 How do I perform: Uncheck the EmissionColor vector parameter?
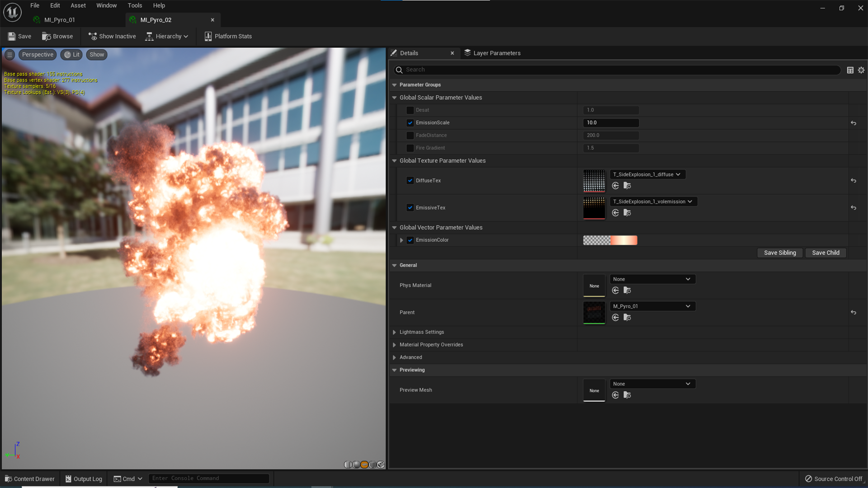point(410,240)
